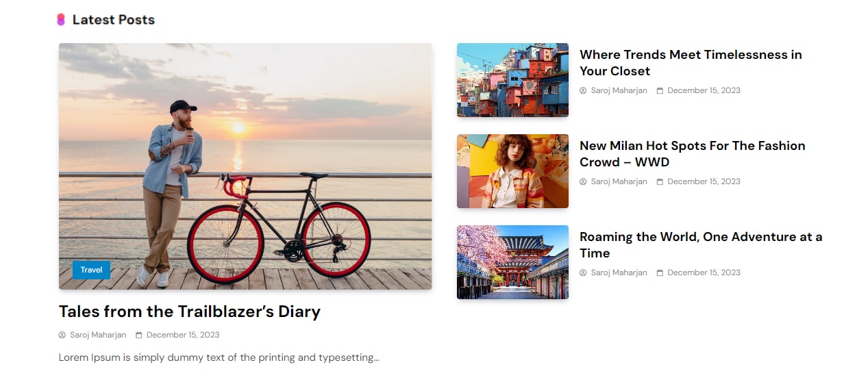Viewport: 868px width, 380px height.
Task: Open "Tales from the Trailblazer's Diary" post
Action: click(190, 312)
